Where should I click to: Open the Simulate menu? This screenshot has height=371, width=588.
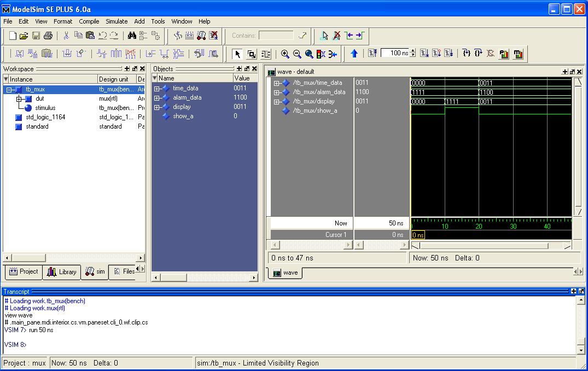[x=117, y=21]
